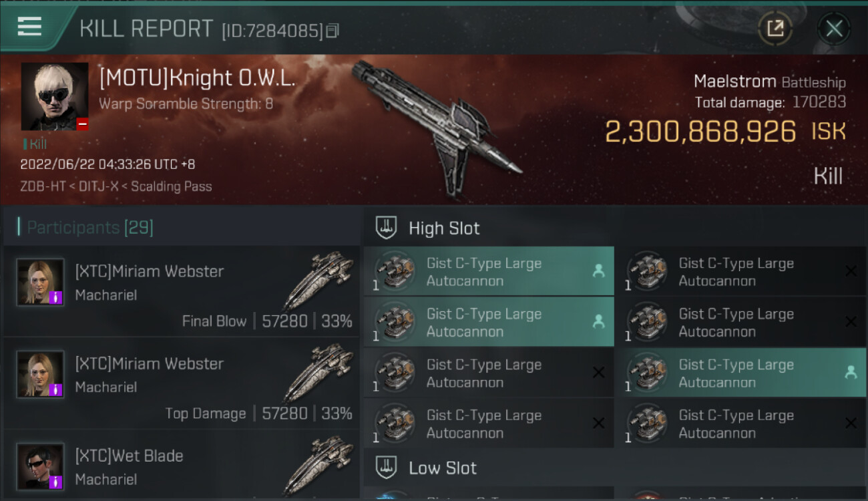Open the hamburger menu icon

pos(29,27)
